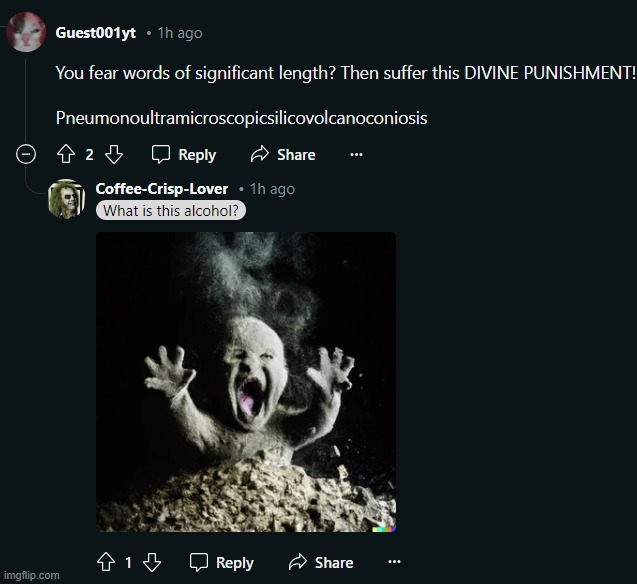
Task: Downvote Guest001yt's comment
Action: tap(114, 154)
